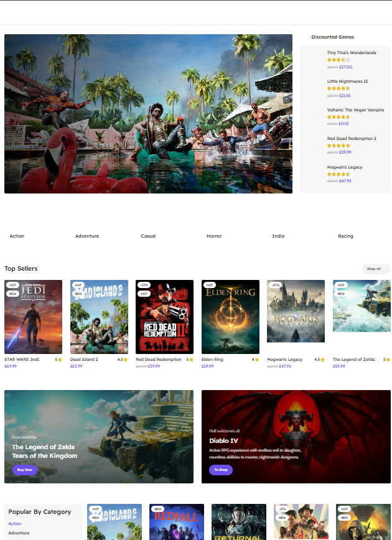Viewport: 392px width, 540px height.
Task: Open Tiny Tina's Wonderlands discounted game
Action: (352, 53)
